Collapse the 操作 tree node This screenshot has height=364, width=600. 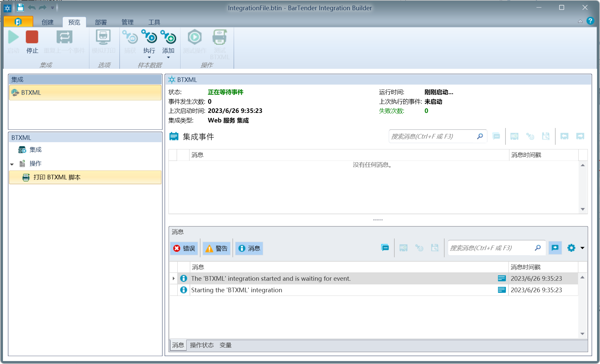click(12, 164)
